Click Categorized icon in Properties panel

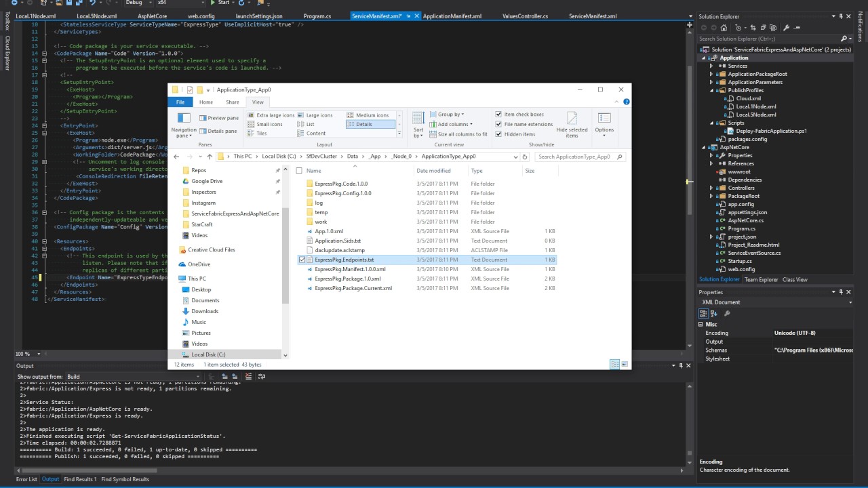[x=703, y=313]
